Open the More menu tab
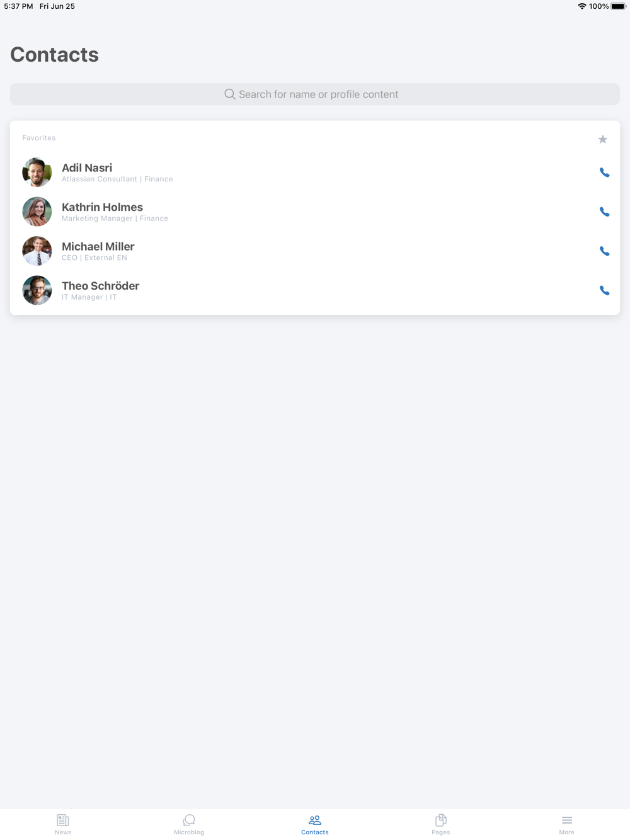Viewport: 630px width, 840px height. 567,824
